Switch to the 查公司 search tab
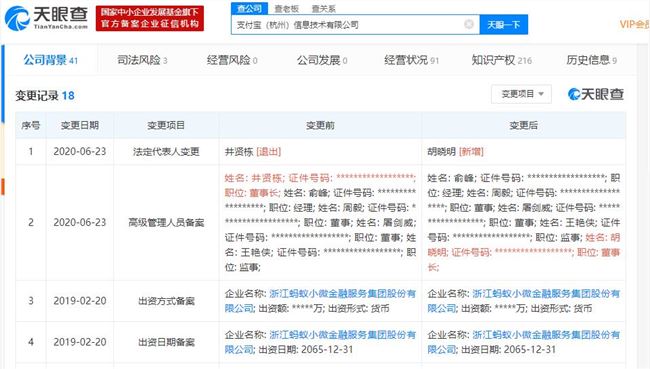Screen dimensions: 650x369 click(250, 8)
